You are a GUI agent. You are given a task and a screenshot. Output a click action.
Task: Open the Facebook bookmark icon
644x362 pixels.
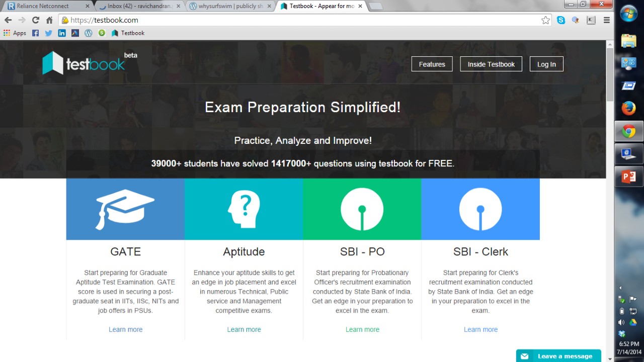point(35,33)
